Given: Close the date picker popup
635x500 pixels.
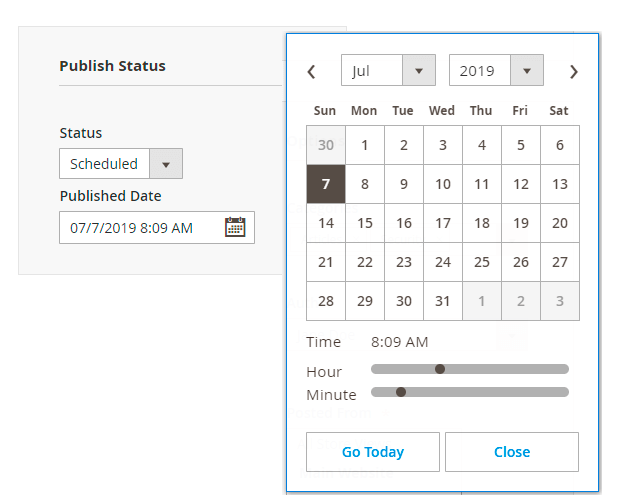Looking at the screenshot, I should (512, 452).
